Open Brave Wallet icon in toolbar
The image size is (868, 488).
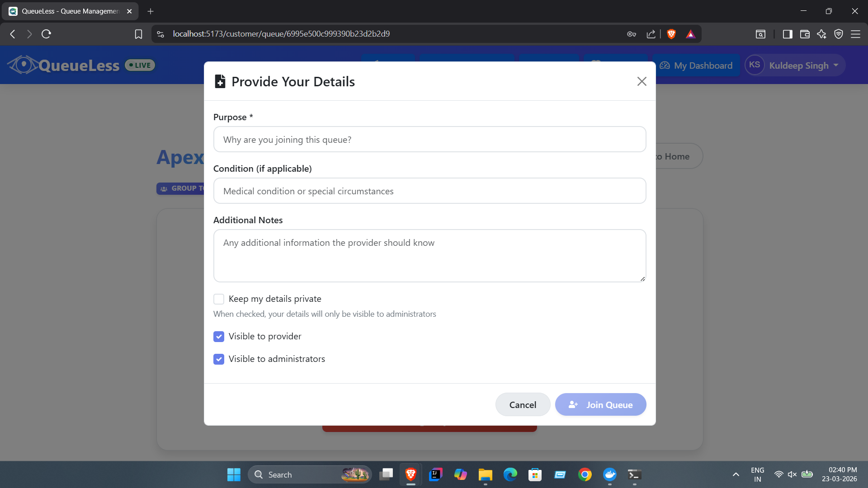(x=805, y=34)
